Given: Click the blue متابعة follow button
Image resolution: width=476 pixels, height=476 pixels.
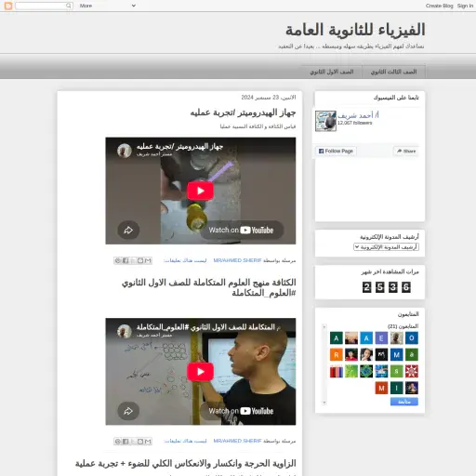Looking at the screenshot, I should coord(404,402).
